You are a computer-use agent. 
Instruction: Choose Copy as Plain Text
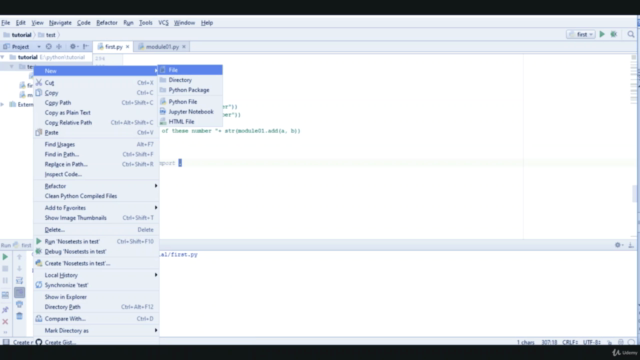[96, 113]
